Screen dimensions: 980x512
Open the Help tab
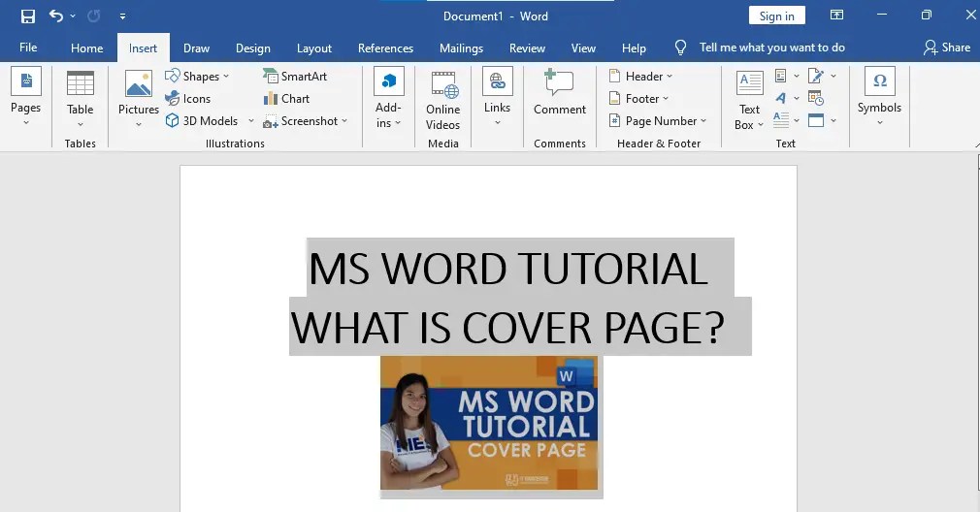click(634, 48)
